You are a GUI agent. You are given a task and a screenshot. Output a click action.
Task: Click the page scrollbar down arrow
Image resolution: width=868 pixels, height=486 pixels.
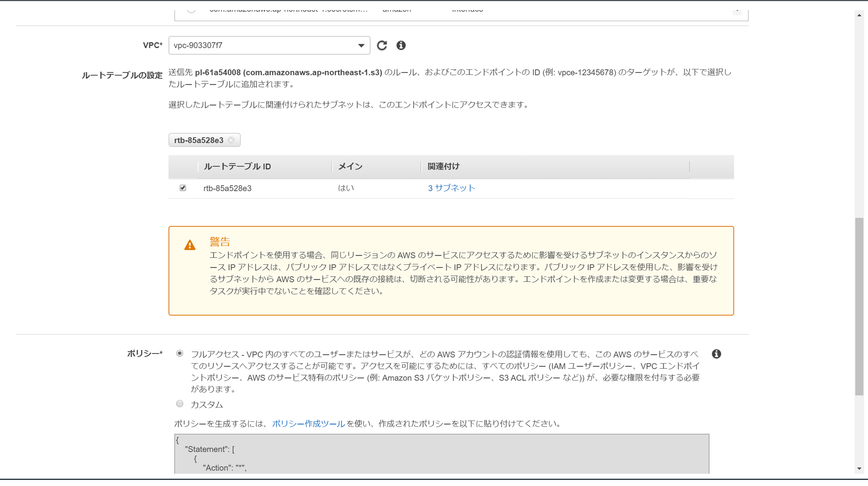pos(859,468)
